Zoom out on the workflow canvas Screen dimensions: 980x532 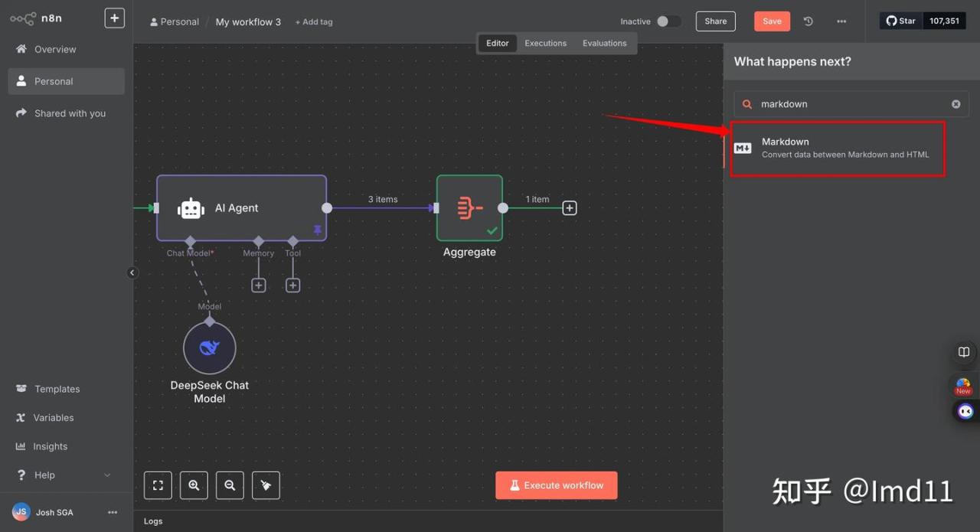click(x=230, y=485)
